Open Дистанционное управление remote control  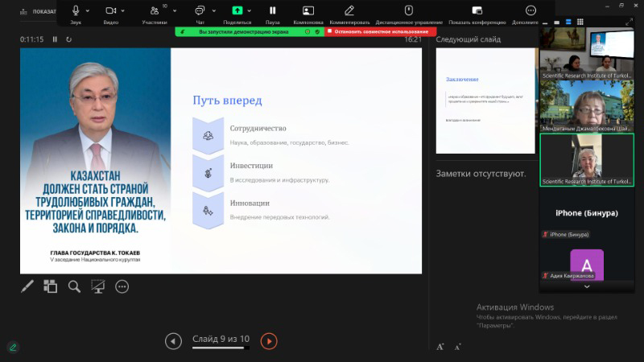[x=408, y=12]
